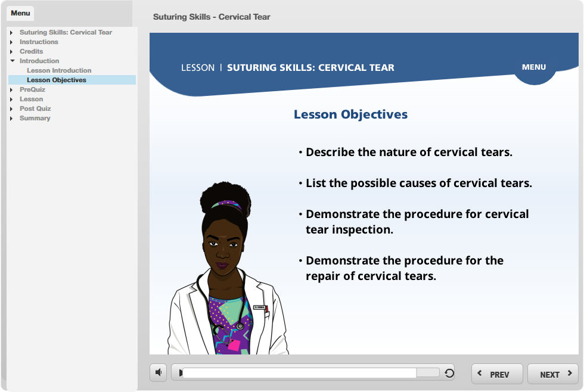The image size is (584, 392).
Task: Expand the Summary section arrow
Action: tap(12, 119)
